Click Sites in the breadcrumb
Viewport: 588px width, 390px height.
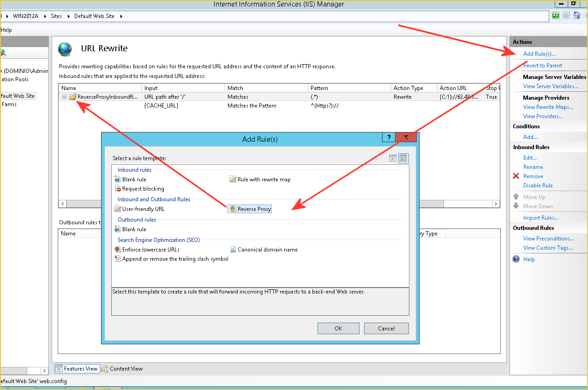pyautogui.click(x=56, y=16)
